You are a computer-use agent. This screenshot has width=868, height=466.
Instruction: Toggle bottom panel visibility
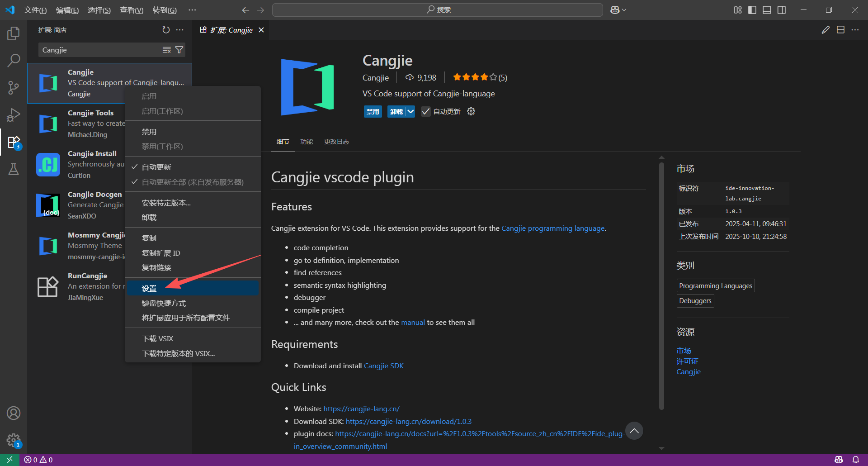click(767, 10)
